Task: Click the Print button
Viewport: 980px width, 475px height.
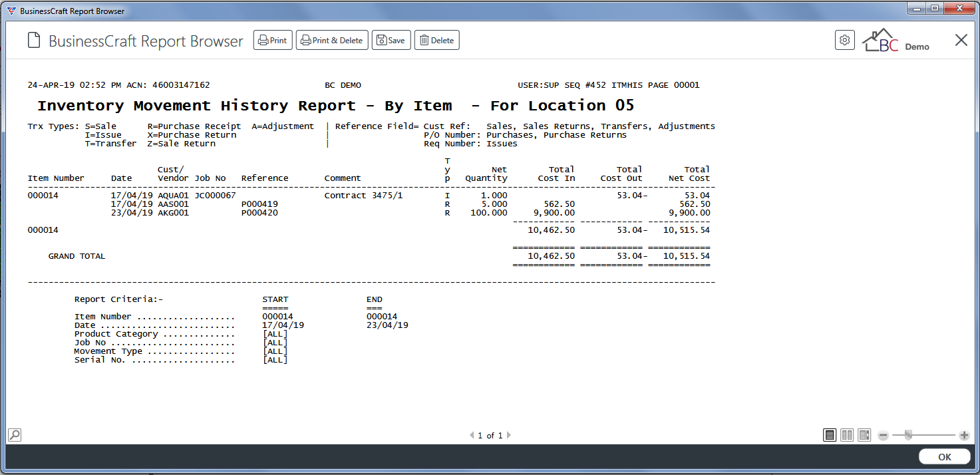Action: 273,41
